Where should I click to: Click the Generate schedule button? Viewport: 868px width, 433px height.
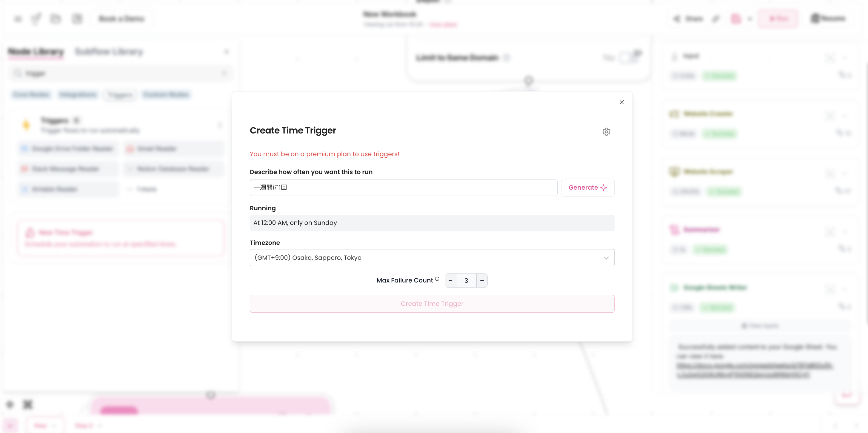587,188
